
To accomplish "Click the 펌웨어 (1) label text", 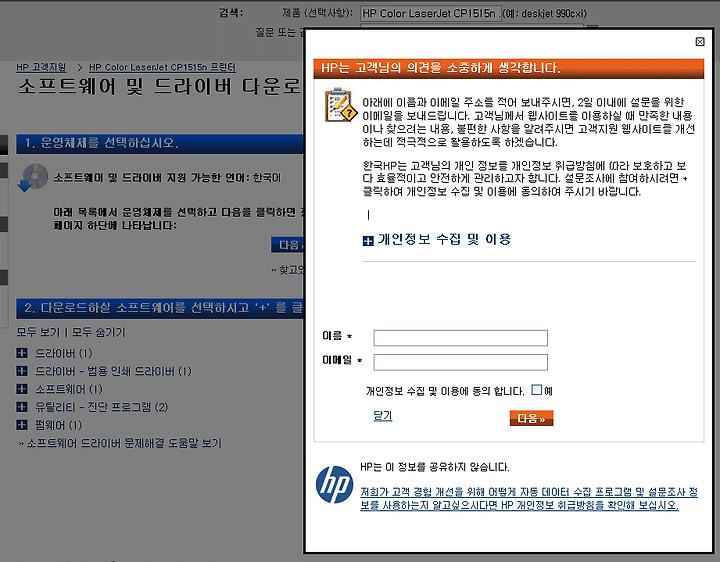I will (x=59, y=425).
